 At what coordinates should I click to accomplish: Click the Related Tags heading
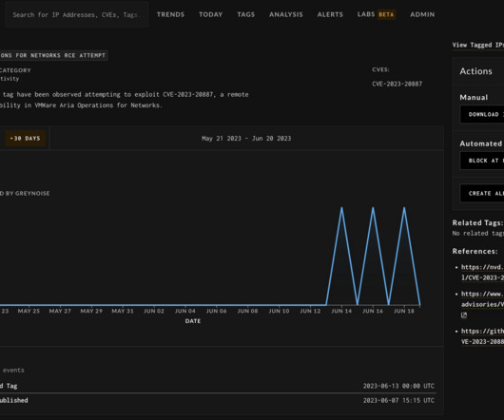pyautogui.click(x=477, y=223)
